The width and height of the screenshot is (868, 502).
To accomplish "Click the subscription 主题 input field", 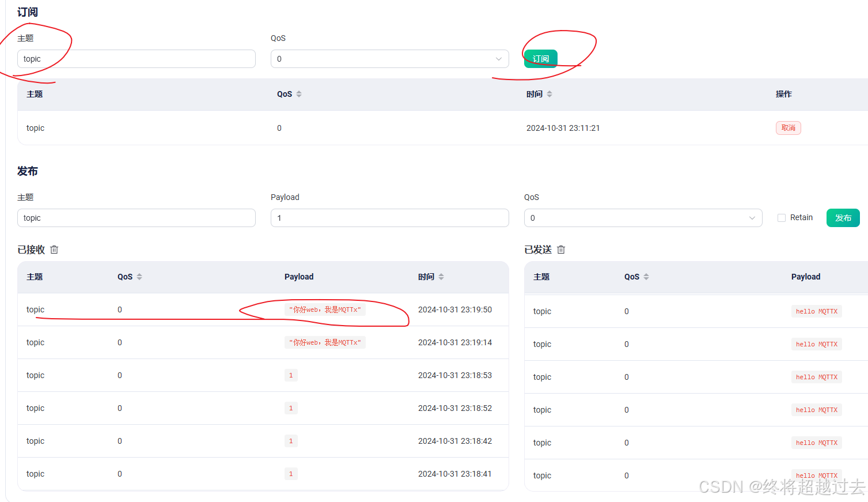I will tap(137, 59).
